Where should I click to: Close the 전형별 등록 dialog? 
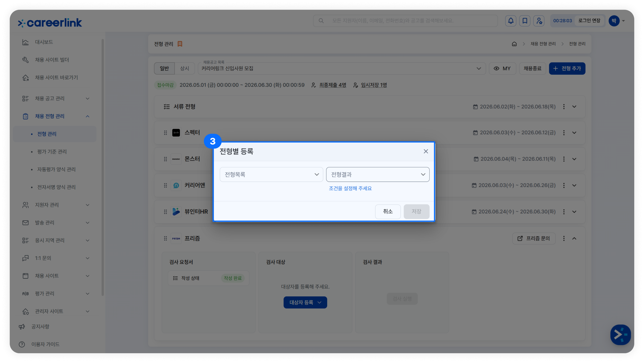[x=426, y=151]
